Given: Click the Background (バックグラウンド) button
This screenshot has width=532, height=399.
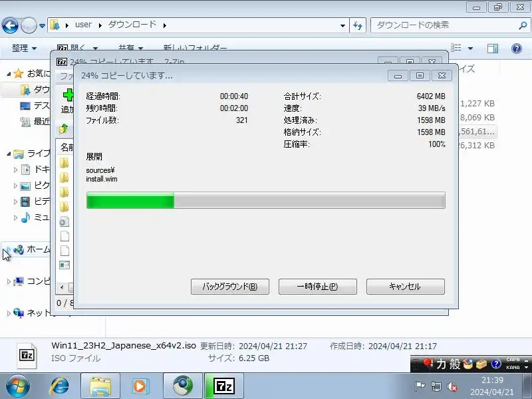Looking at the screenshot, I should pyautogui.click(x=230, y=287).
